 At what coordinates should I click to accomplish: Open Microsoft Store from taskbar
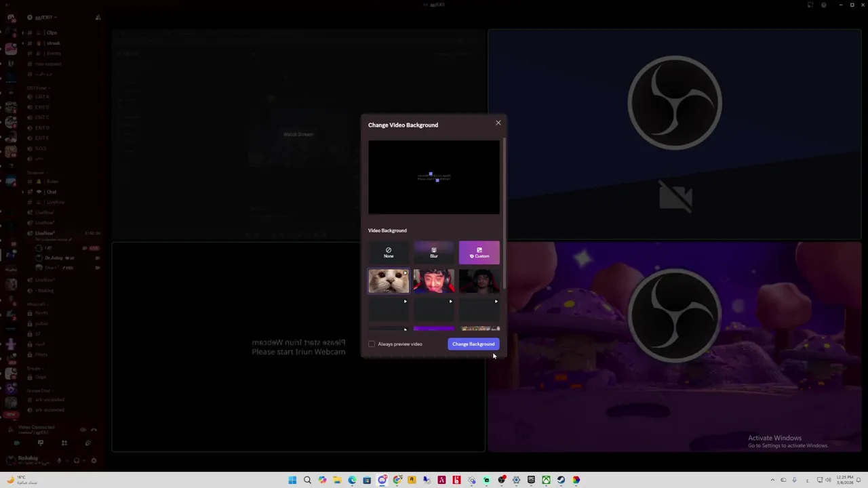point(367,480)
